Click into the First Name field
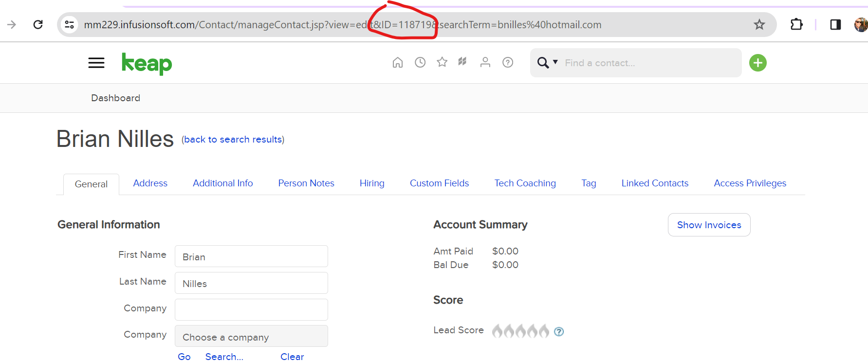Screen dimensions: 868x361 tap(251, 256)
